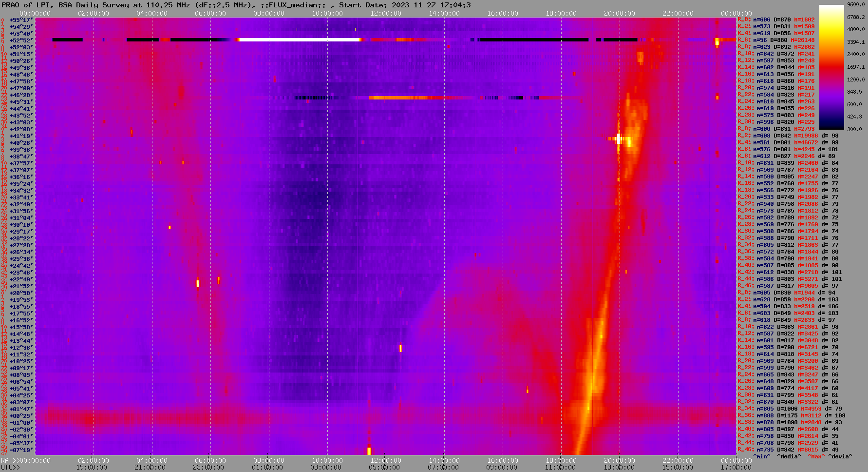Click UTC tick label '13:00:00'
This screenshot has height=472, width=868.
pos(619,467)
